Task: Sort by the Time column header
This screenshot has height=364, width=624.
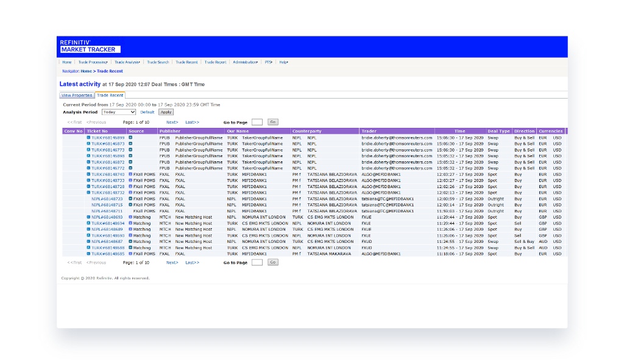Action: click(x=459, y=131)
